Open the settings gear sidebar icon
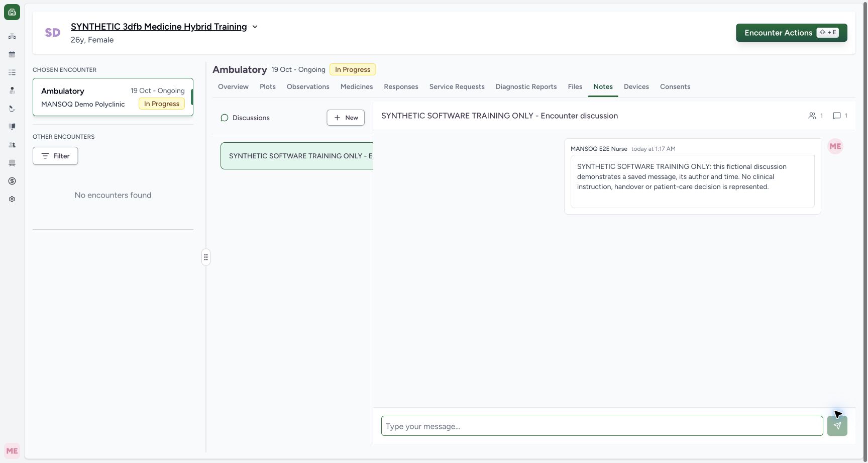 [x=12, y=199]
